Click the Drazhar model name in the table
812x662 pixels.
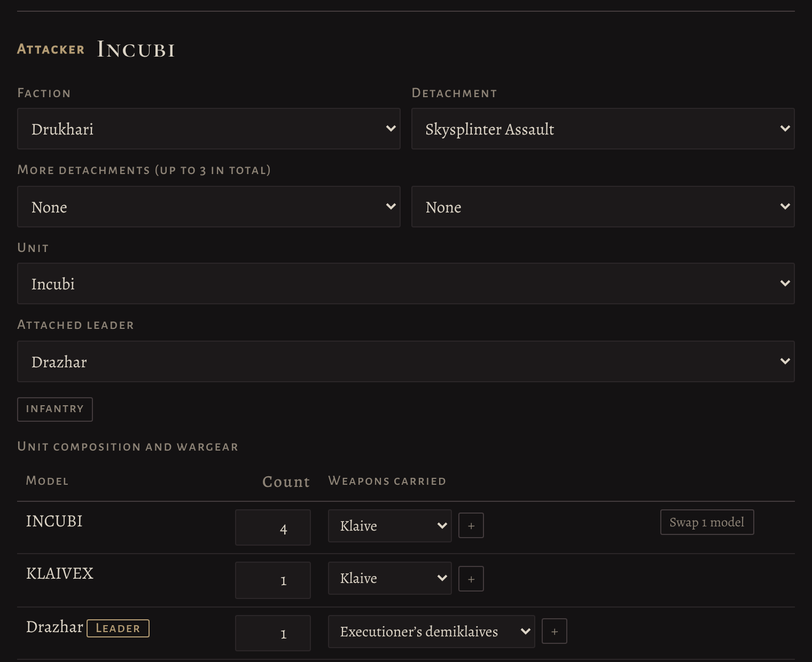(x=54, y=627)
